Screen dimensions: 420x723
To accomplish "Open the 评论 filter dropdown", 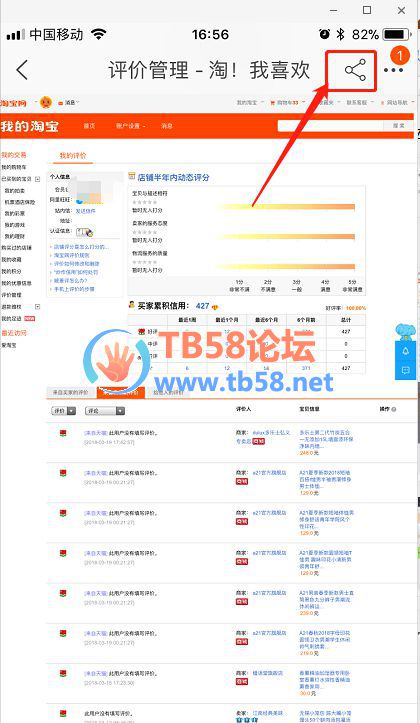I will tap(105, 410).
